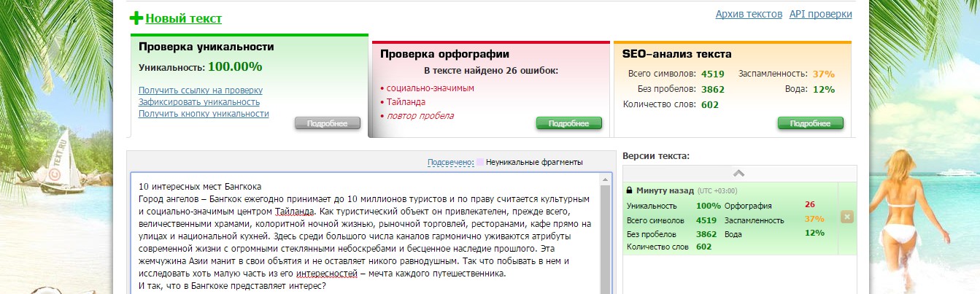The image size is (980, 294).
Task: Click 'Всего символов: 4519' in SEO panel
Action: coord(676,74)
